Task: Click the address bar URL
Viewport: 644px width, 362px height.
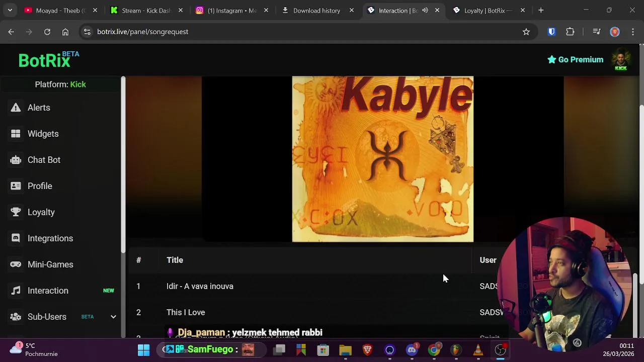Action: pos(142,32)
